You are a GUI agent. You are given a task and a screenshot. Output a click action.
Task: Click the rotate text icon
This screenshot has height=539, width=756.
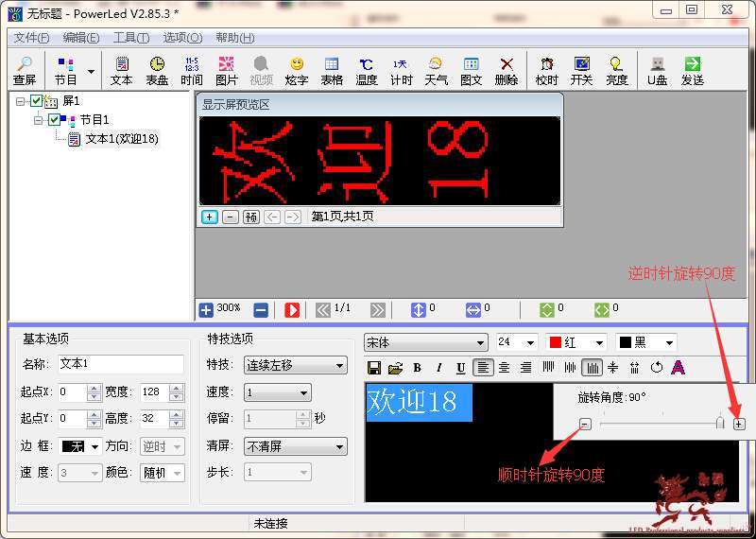[x=657, y=368]
